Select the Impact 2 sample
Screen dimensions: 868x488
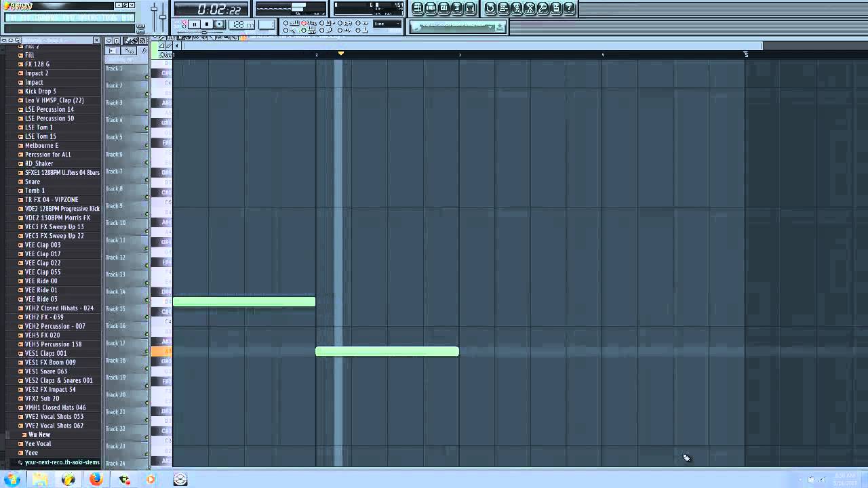pyautogui.click(x=36, y=73)
